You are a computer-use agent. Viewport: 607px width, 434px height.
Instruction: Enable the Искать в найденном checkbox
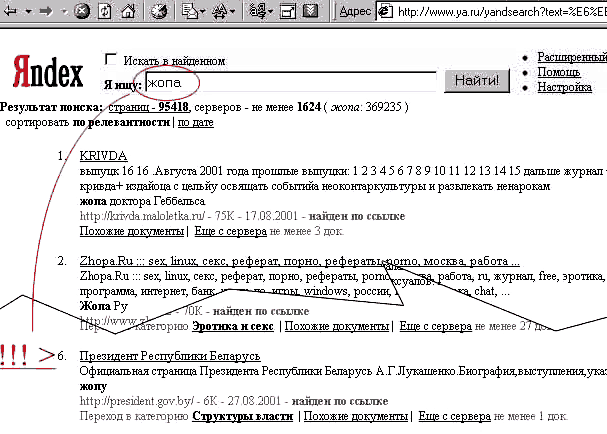coord(111,59)
